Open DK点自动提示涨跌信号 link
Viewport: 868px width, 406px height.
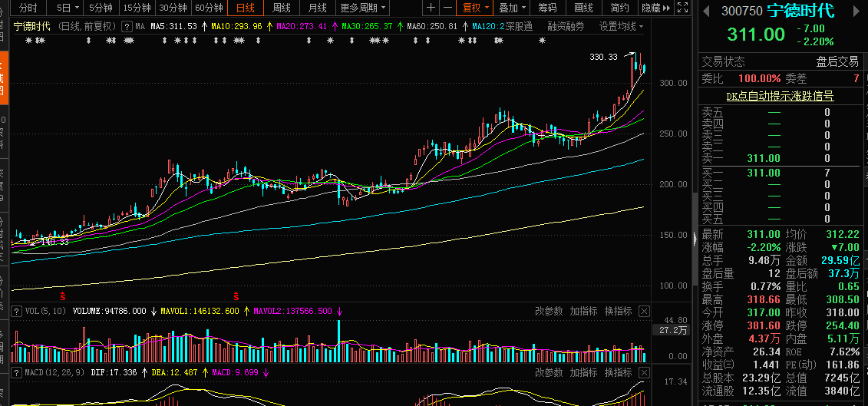(780, 96)
